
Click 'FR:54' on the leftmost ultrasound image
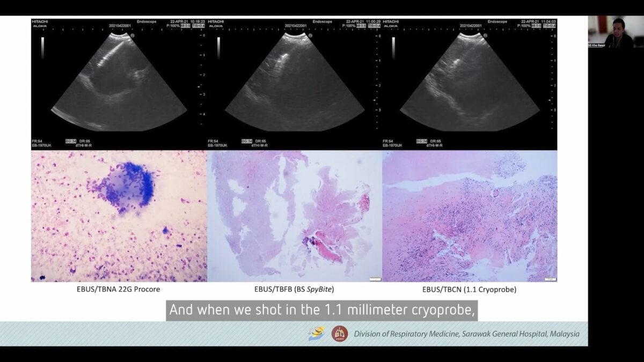click(37, 141)
